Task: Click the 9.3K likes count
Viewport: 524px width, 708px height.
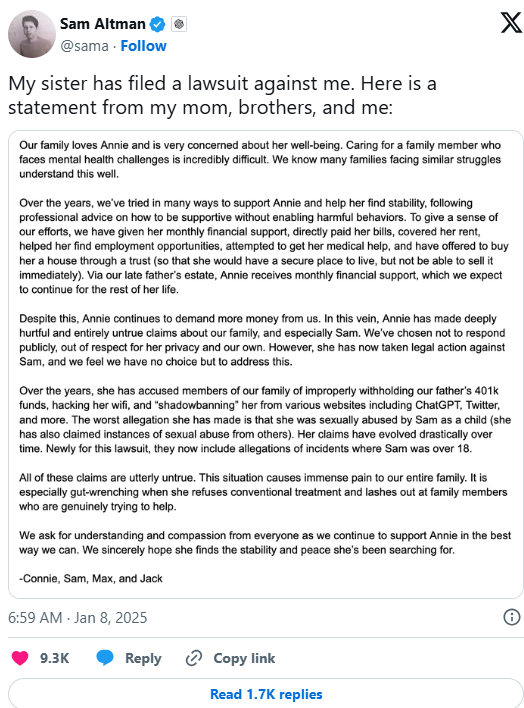Action: tap(55, 658)
